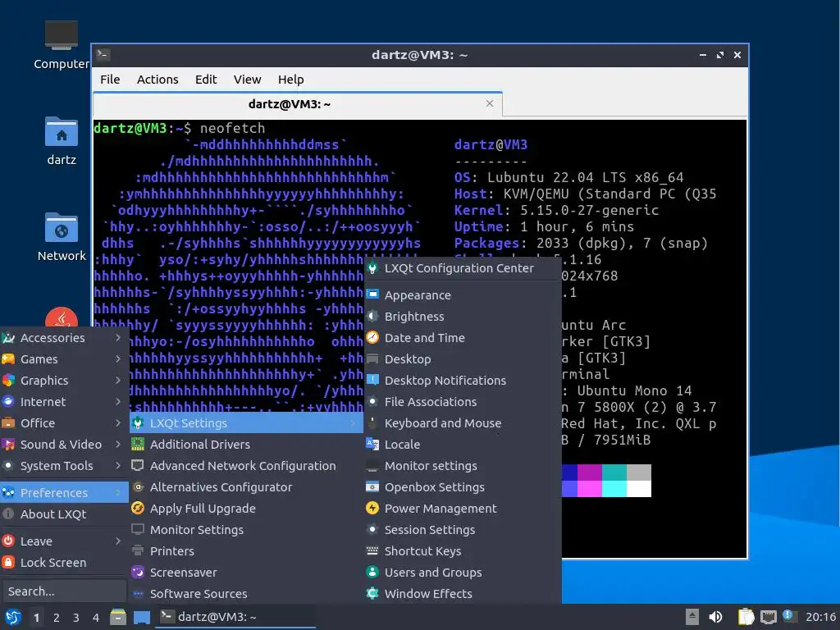The height and width of the screenshot is (630, 840).
Task: Expand Sound & Video submenu arrow
Action: coord(118,444)
